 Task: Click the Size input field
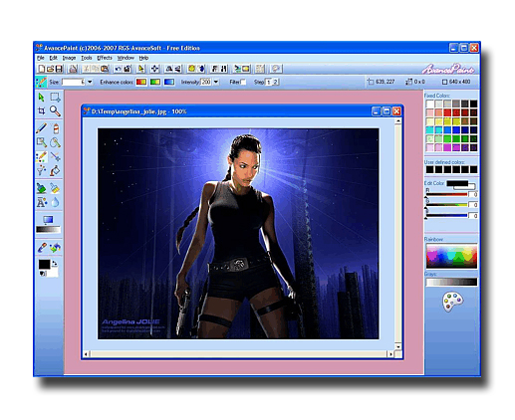[74, 82]
